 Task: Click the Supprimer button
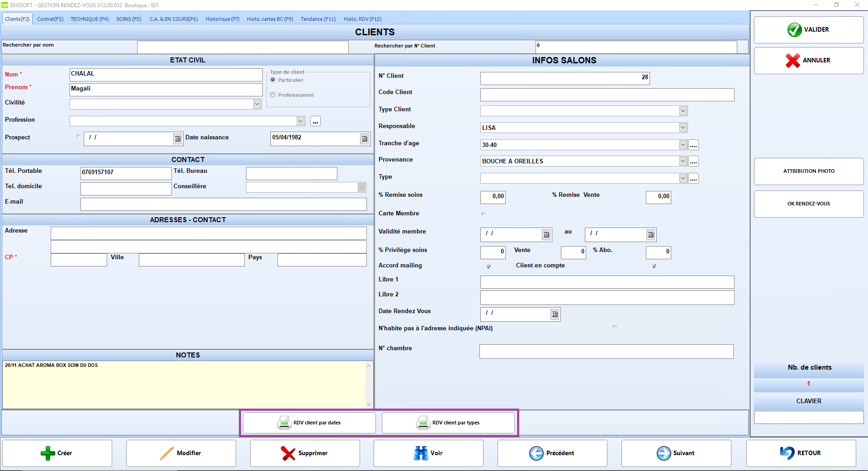(x=305, y=453)
